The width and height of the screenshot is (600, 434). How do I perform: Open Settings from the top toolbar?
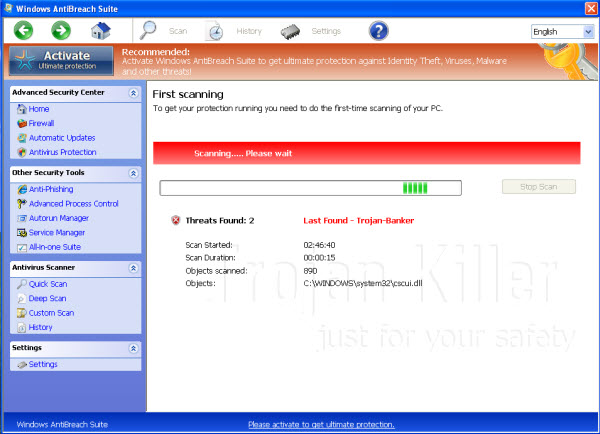tap(291, 30)
